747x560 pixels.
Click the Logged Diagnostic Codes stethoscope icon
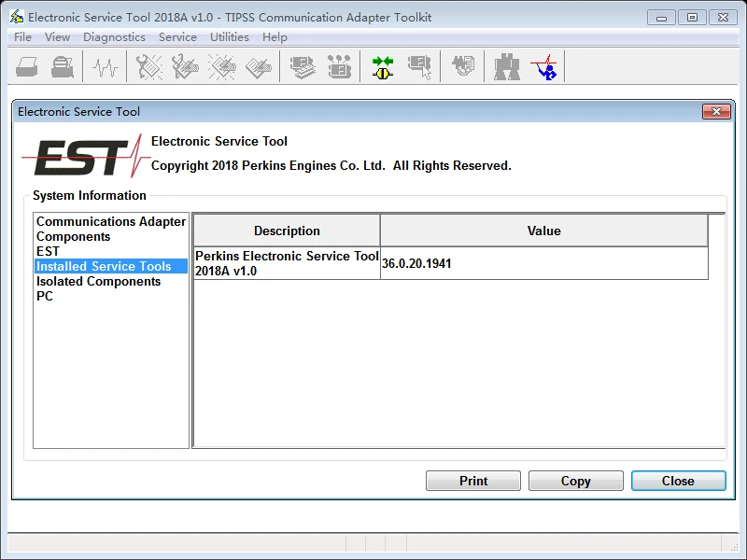185,66
